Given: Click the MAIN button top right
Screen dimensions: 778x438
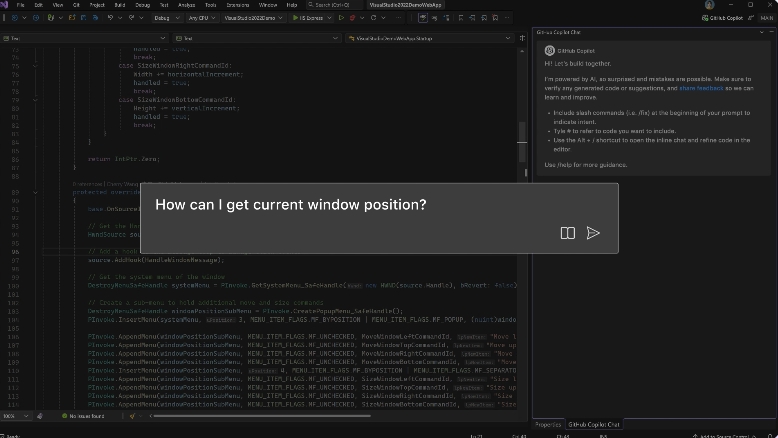Looking at the screenshot, I should 767,18.
